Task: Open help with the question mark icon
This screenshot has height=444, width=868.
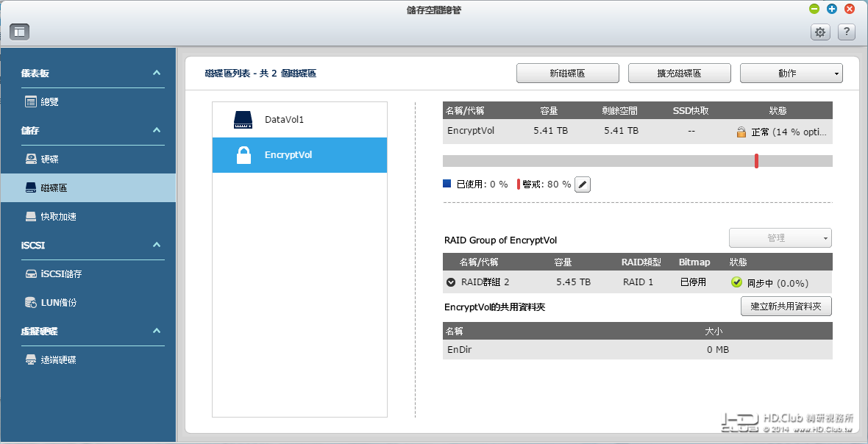Action: [847, 32]
